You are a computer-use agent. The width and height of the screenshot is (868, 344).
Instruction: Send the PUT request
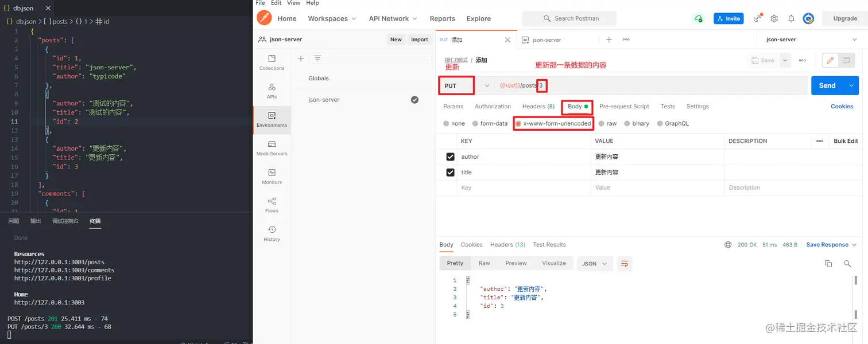click(827, 85)
